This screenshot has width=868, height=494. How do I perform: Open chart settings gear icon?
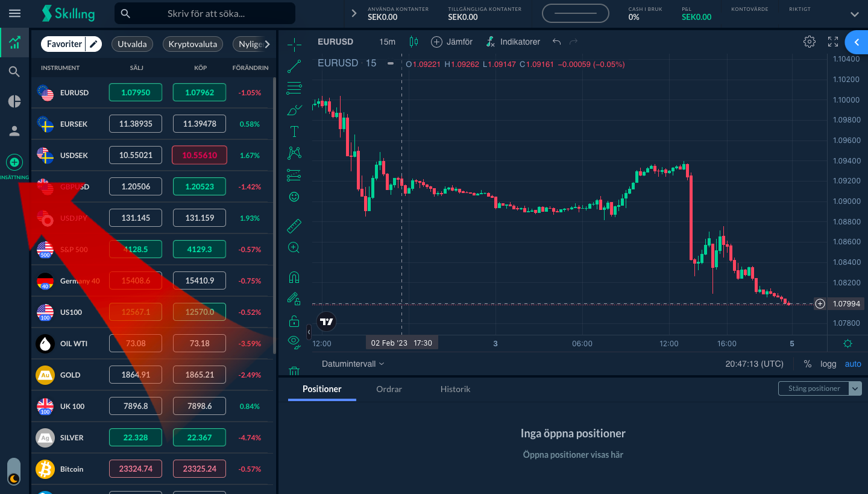click(810, 42)
